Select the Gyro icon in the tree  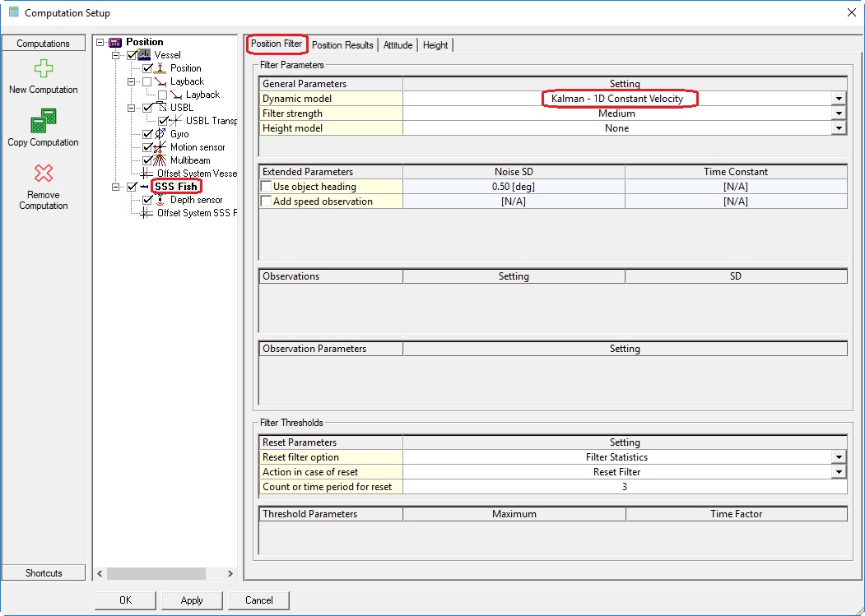pyautogui.click(x=160, y=134)
